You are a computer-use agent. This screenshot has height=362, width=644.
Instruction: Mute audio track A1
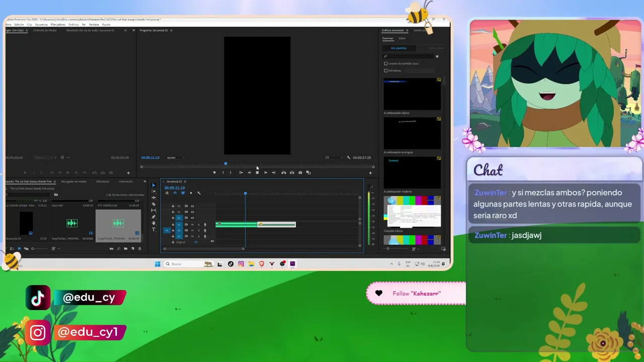pyautogui.click(x=192, y=224)
